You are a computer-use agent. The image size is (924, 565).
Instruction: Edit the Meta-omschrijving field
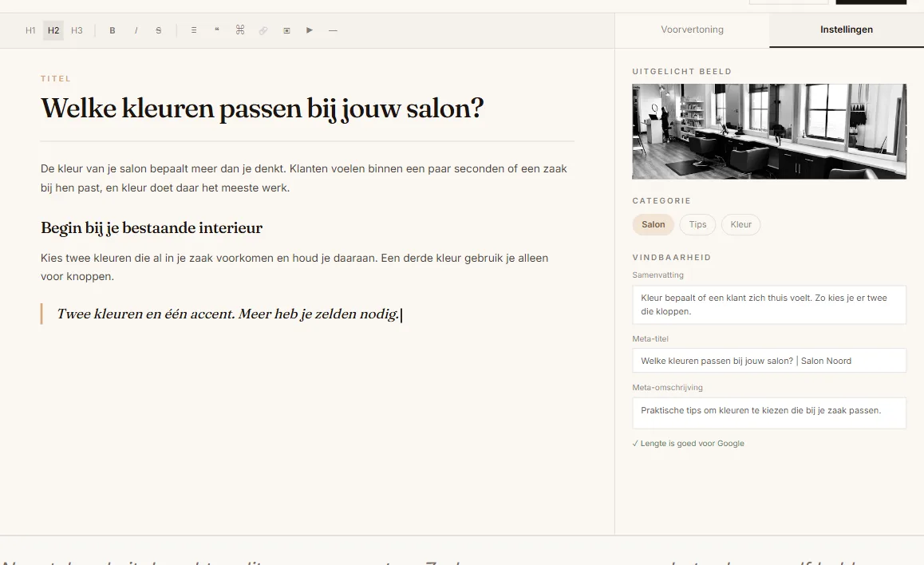(769, 413)
